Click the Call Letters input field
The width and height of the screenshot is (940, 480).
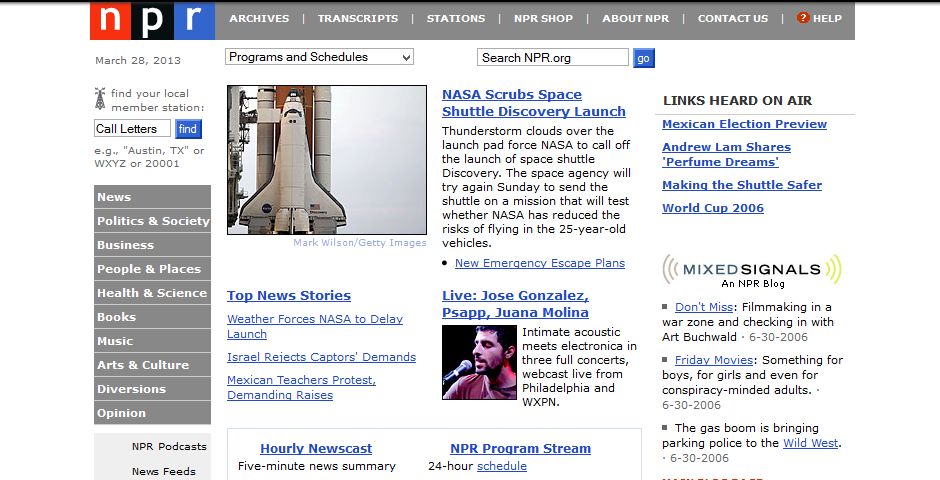[132, 129]
